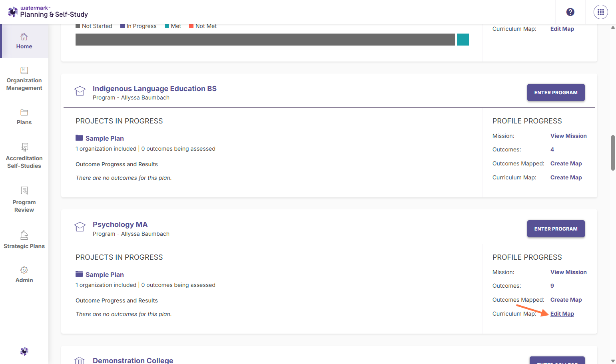Screen dimensions: 616x364
Task: Click the Watermark logo in header
Action: pos(48,12)
